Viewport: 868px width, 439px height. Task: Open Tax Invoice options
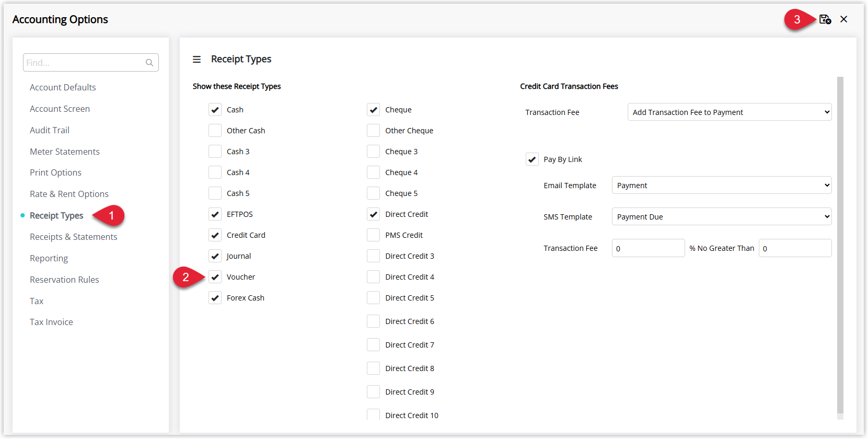[x=51, y=322]
